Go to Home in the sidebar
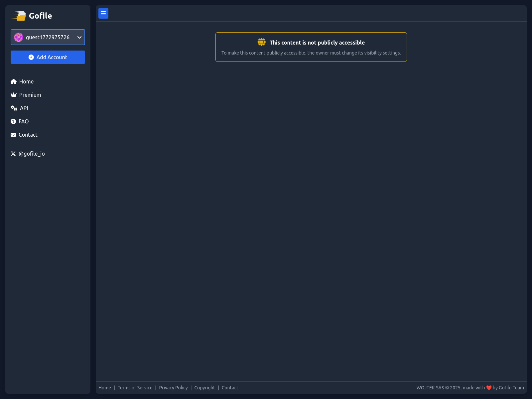 tap(22, 81)
